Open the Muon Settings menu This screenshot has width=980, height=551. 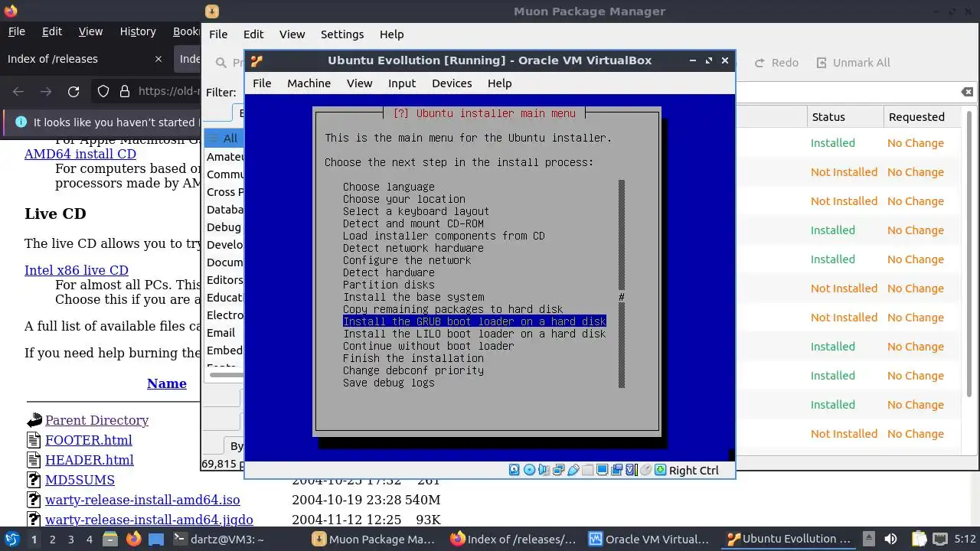341,34
